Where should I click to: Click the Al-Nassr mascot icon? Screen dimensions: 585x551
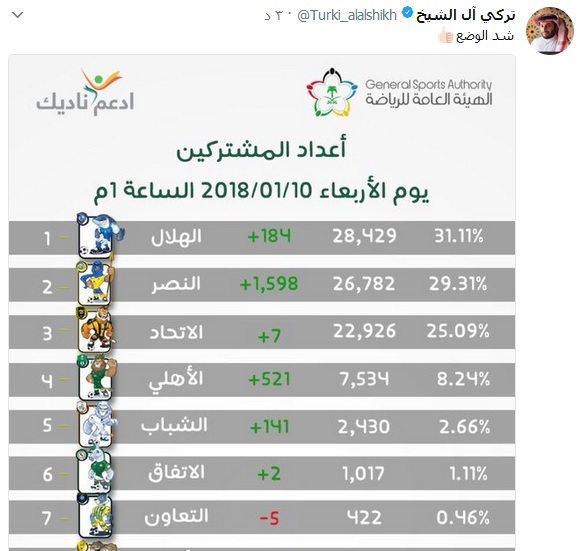[x=95, y=283]
